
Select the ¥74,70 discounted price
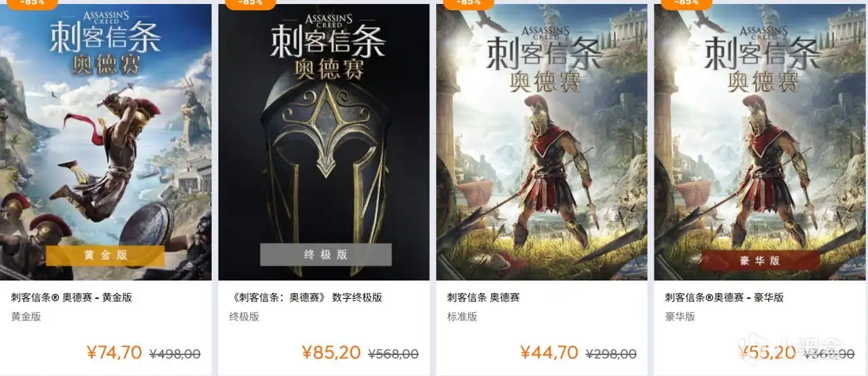114,352
